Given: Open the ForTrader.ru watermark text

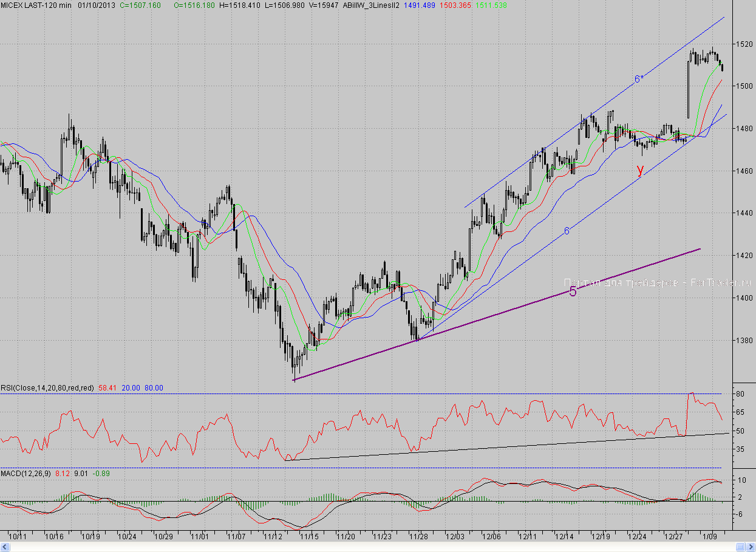Looking at the screenshot, I should click(x=658, y=282).
